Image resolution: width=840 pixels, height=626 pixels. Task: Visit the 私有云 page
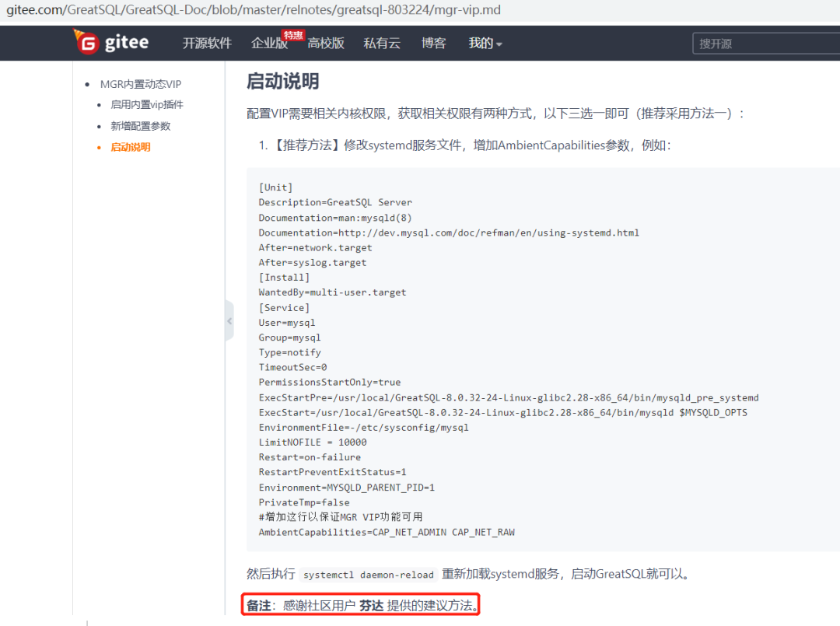[381, 44]
